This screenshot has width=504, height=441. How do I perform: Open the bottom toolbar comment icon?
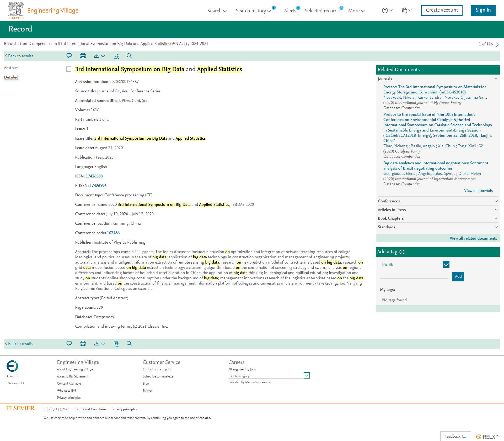(69, 343)
